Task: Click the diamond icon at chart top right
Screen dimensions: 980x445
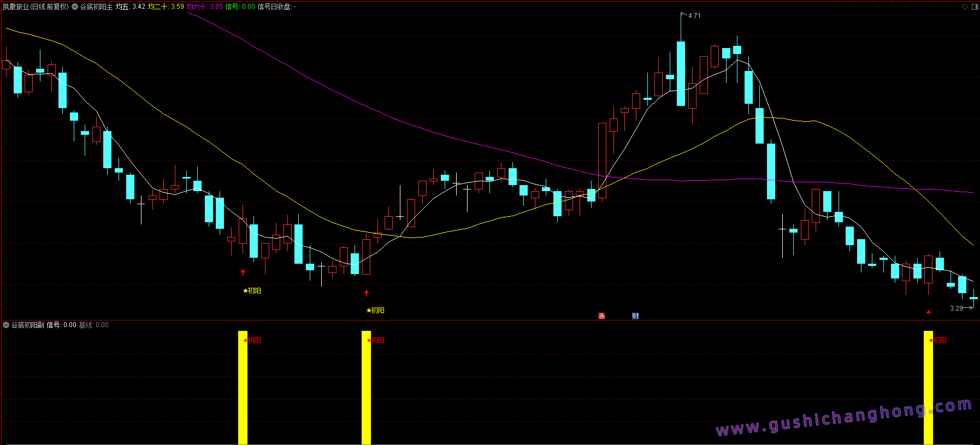Action: 965,7
